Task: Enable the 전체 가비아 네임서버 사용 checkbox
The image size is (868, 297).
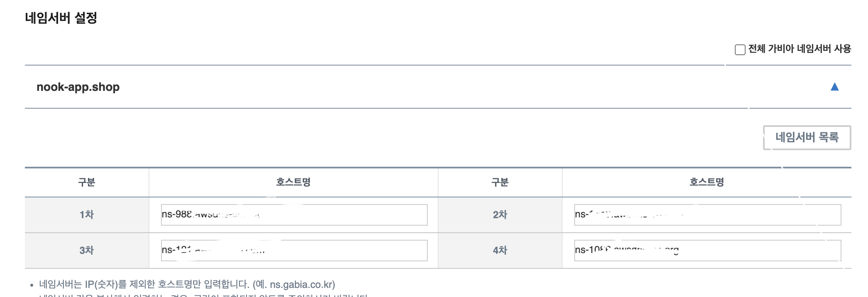Action: (740, 50)
